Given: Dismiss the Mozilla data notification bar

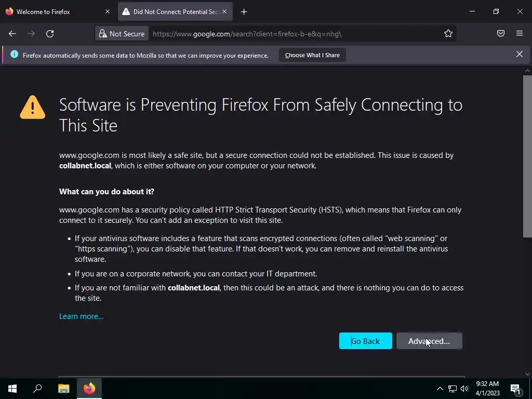Looking at the screenshot, I should tap(520, 54).
